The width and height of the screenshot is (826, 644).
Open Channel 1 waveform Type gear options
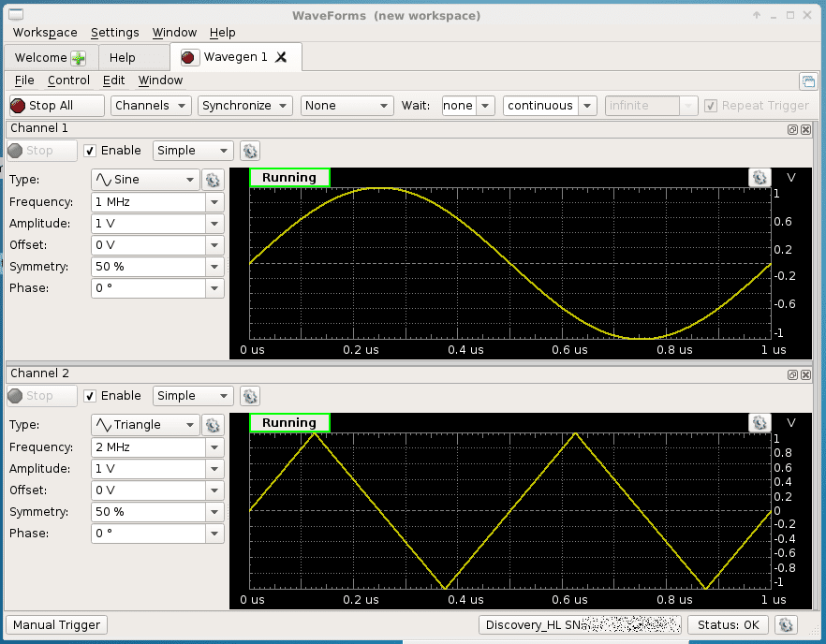(x=212, y=180)
